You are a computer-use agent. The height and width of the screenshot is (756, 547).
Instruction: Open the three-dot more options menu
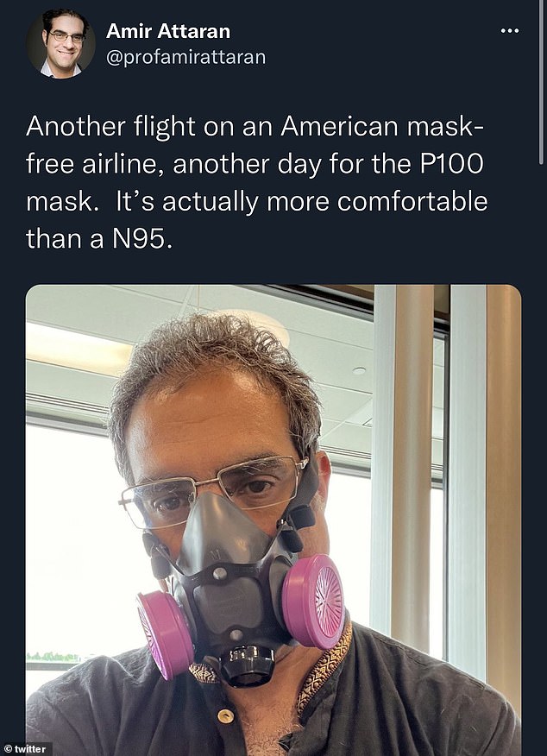pyautogui.click(x=510, y=31)
